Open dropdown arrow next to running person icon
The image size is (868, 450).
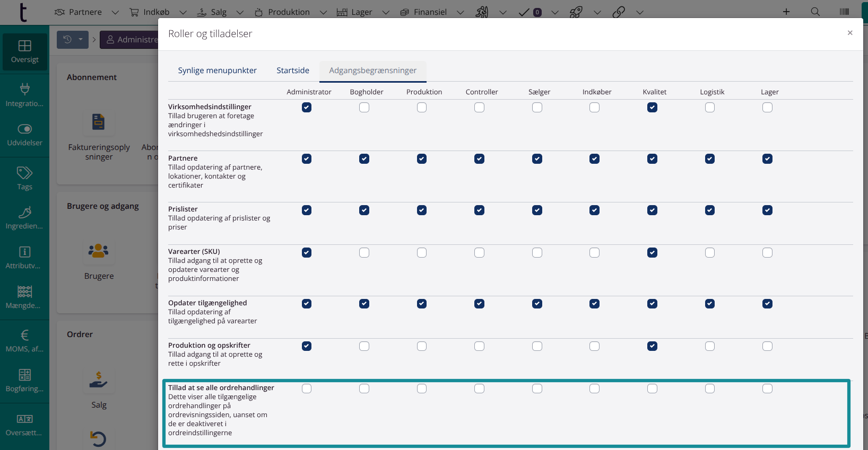coord(503,12)
